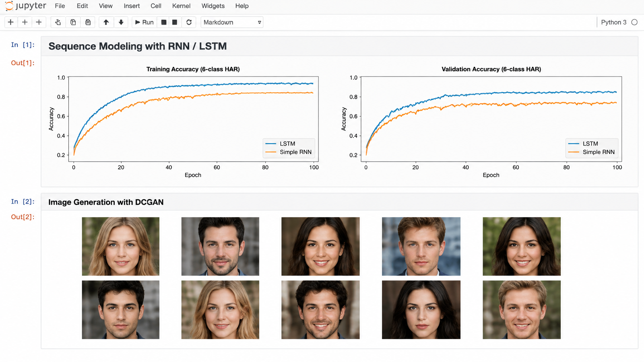Click the paste cell toolbar icon

[88, 22]
